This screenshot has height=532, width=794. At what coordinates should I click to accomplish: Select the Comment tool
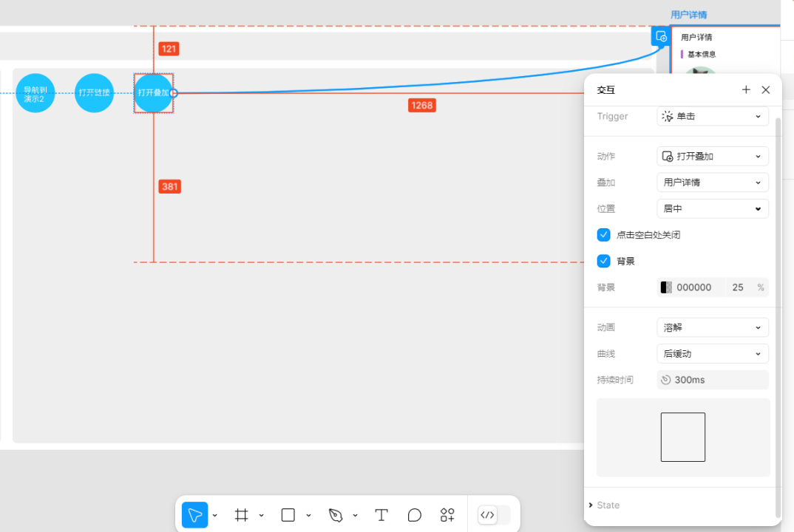coord(414,515)
